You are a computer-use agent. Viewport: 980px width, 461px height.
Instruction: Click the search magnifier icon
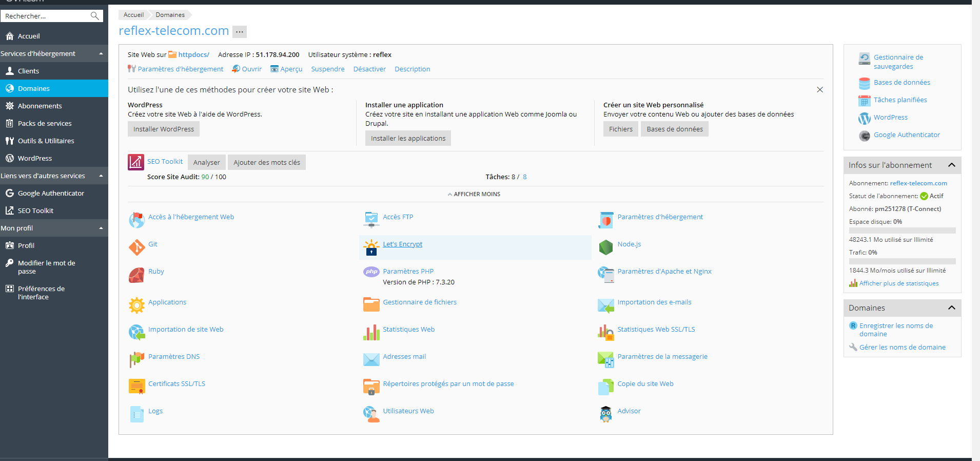94,16
